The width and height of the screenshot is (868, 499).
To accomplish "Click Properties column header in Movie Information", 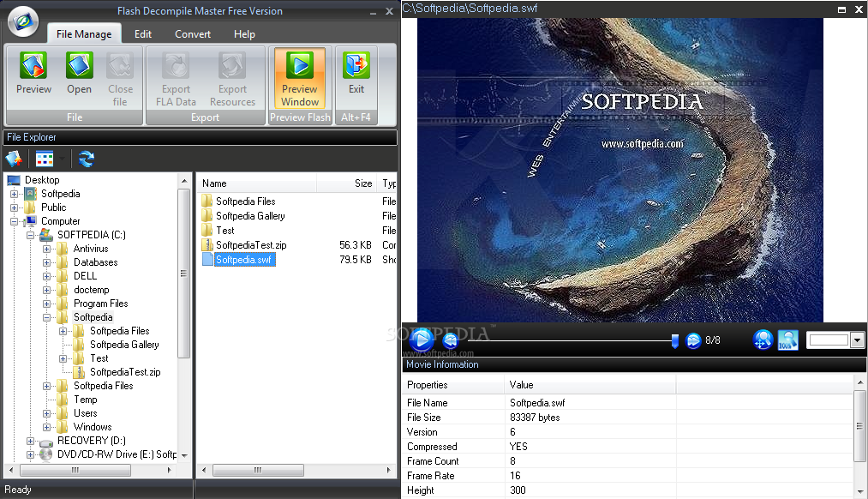I will point(453,385).
